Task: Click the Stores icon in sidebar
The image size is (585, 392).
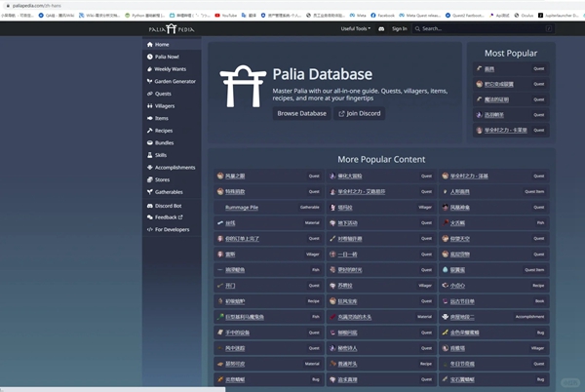Action: [150, 179]
